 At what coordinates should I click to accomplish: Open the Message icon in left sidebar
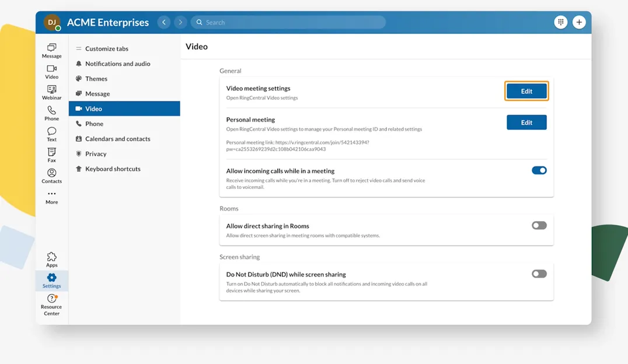pyautogui.click(x=51, y=50)
